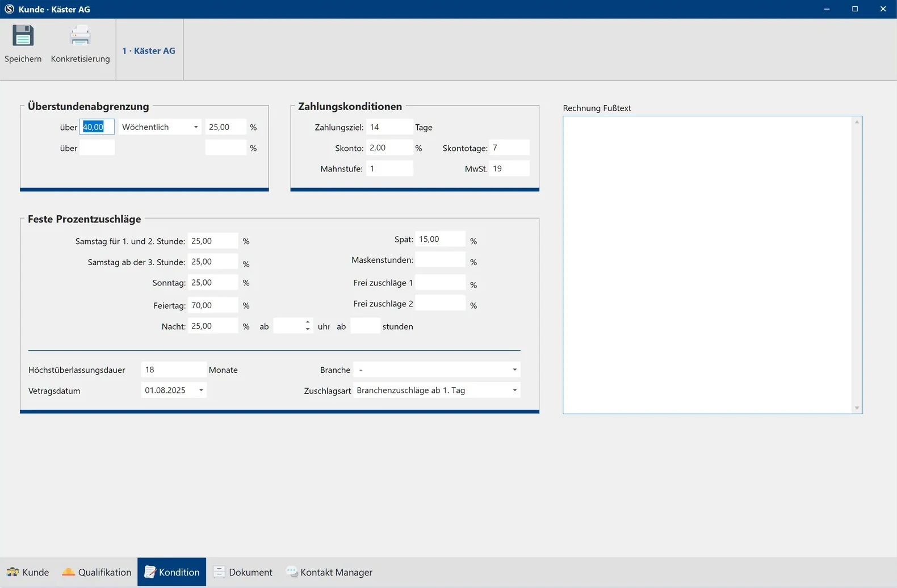This screenshot has height=588, width=897.
Task: Open the Dokument tab
Action: (x=243, y=572)
